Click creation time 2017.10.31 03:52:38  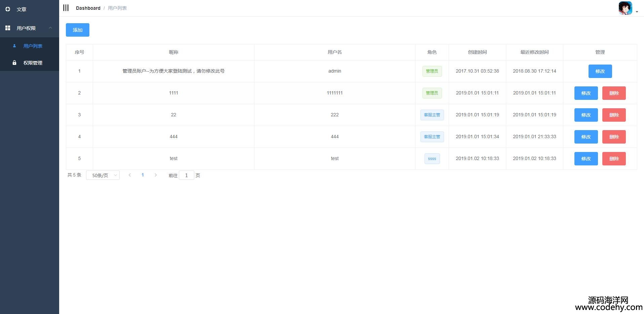click(x=477, y=71)
